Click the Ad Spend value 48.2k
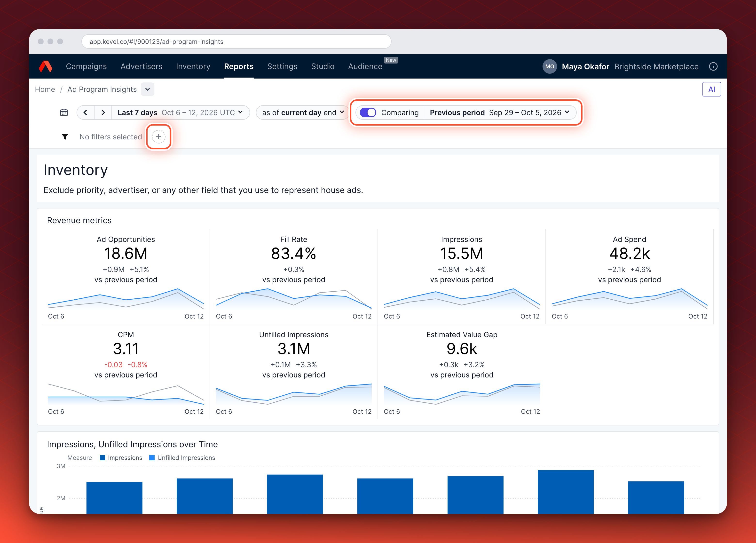The width and height of the screenshot is (756, 543). 629,254
